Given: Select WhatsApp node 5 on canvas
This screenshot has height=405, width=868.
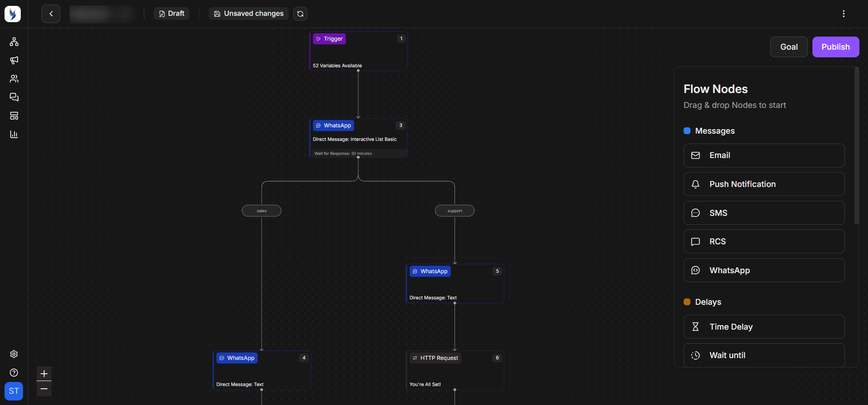Looking at the screenshot, I should [455, 284].
